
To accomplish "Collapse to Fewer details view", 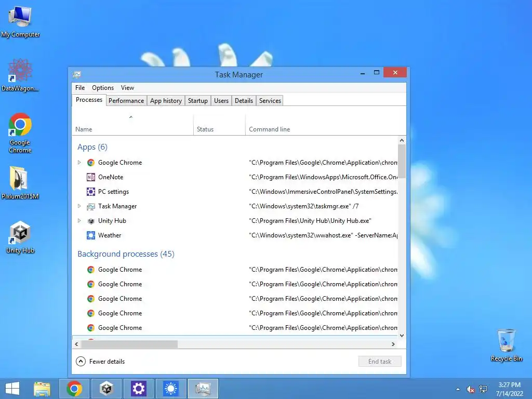I will [100, 362].
